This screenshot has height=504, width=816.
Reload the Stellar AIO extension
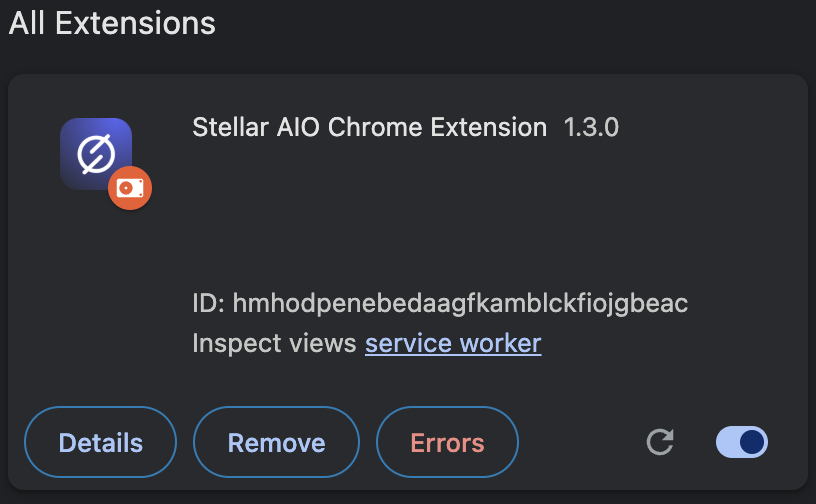click(x=660, y=442)
